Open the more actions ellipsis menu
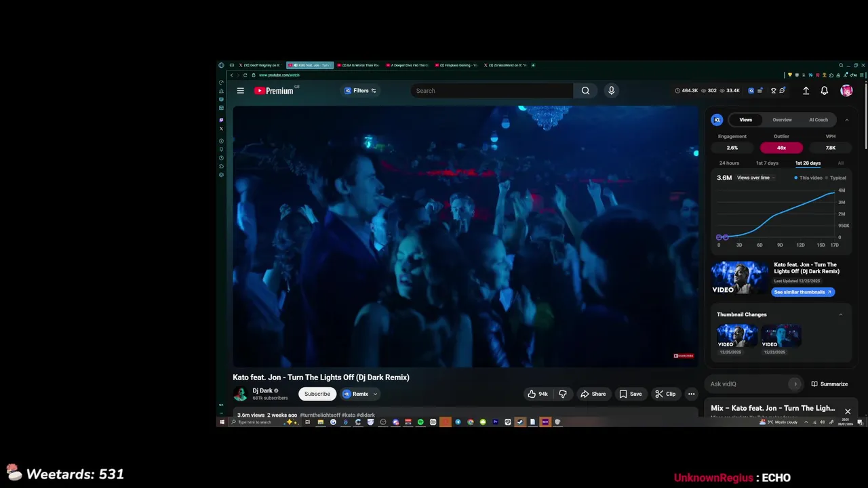This screenshot has height=488, width=868. pos(691,394)
